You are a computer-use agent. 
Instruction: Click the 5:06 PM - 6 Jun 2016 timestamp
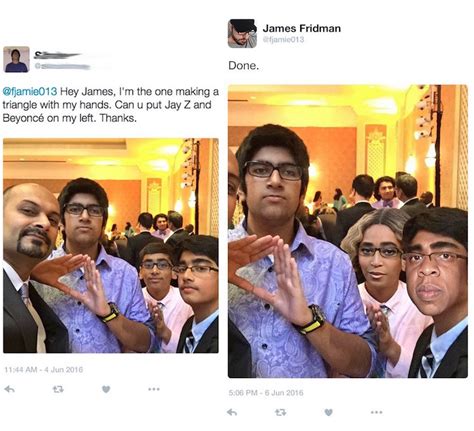tap(266, 392)
